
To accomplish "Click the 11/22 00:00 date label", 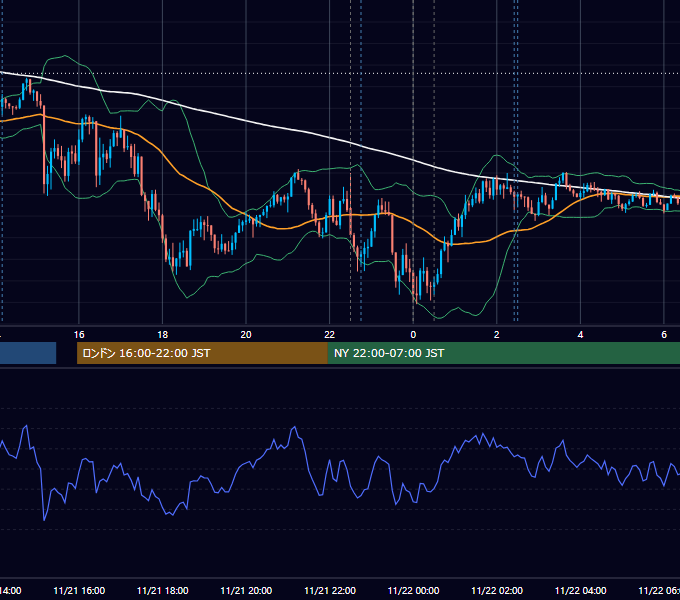I will pyautogui.click(x=413, y=590).
